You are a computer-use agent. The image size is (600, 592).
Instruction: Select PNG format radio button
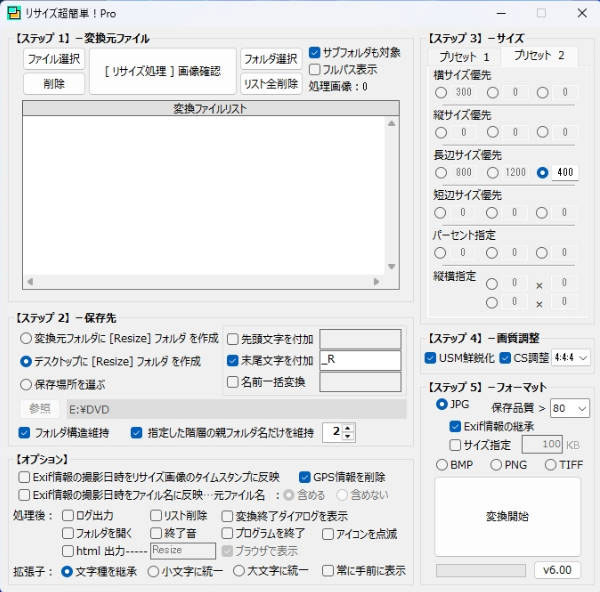tap(496, 465)
